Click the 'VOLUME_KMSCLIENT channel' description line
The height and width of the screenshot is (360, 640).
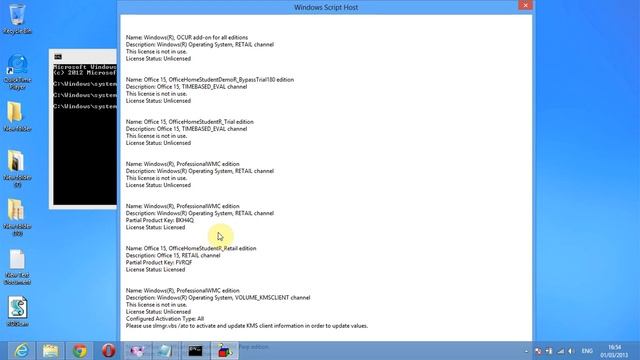[218, 298]
